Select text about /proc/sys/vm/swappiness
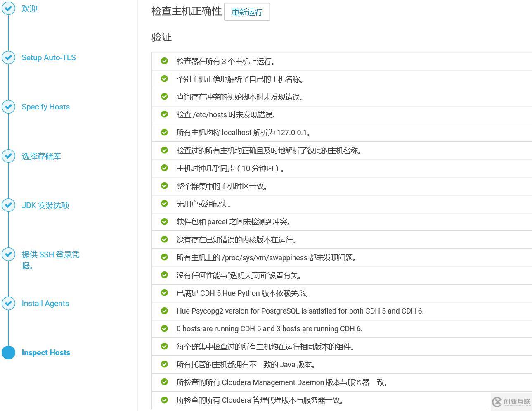This screenshot has height=411, width=532. [x=267, y=258]
